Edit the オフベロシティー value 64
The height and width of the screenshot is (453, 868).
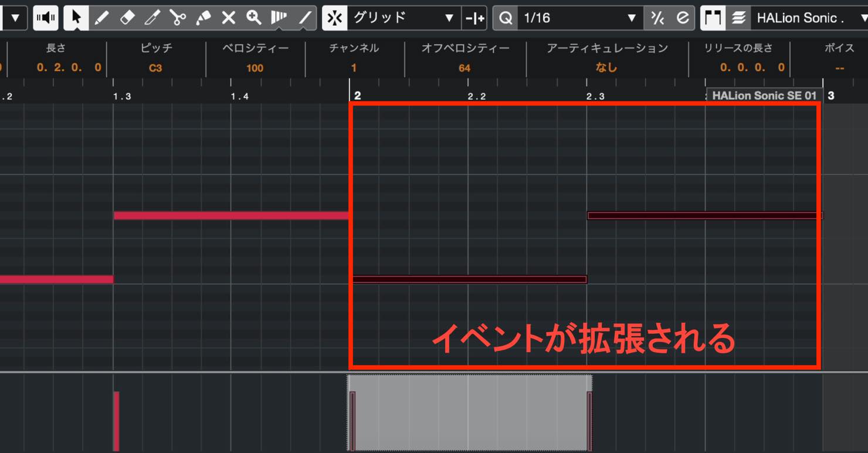point(464,68)
